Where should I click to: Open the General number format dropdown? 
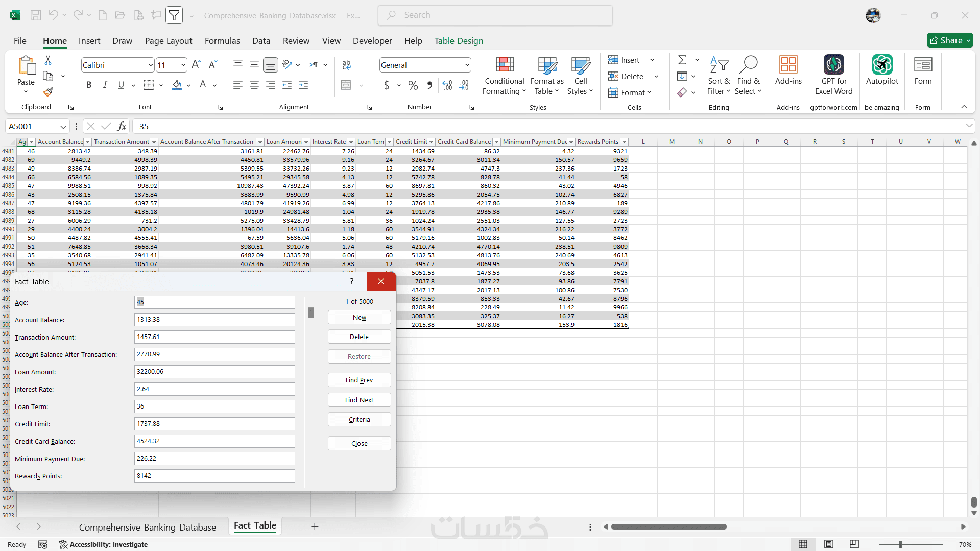click(467, 65)
